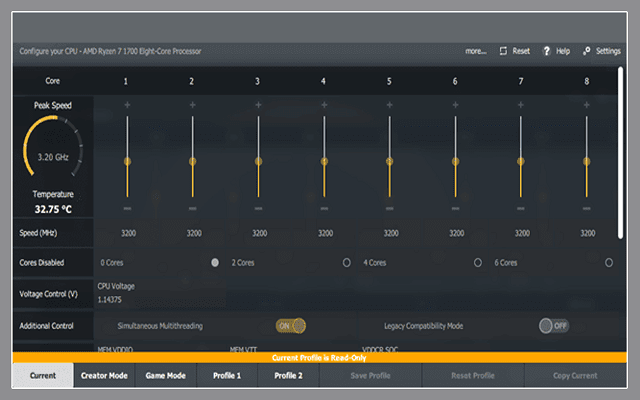Click the Core 2 speed slider handle
The image size is (640, 400).
(x=193, y=161)
